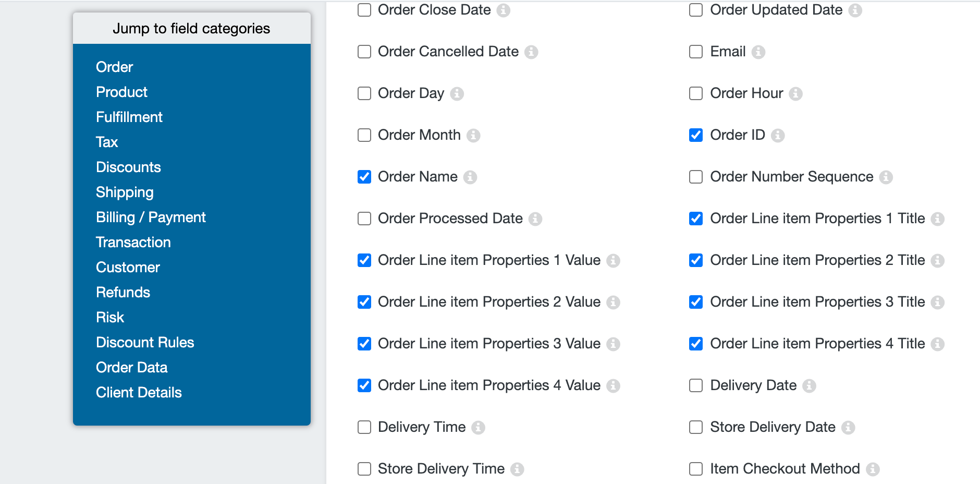Open the Shipping field category

(x=125, y=192)
